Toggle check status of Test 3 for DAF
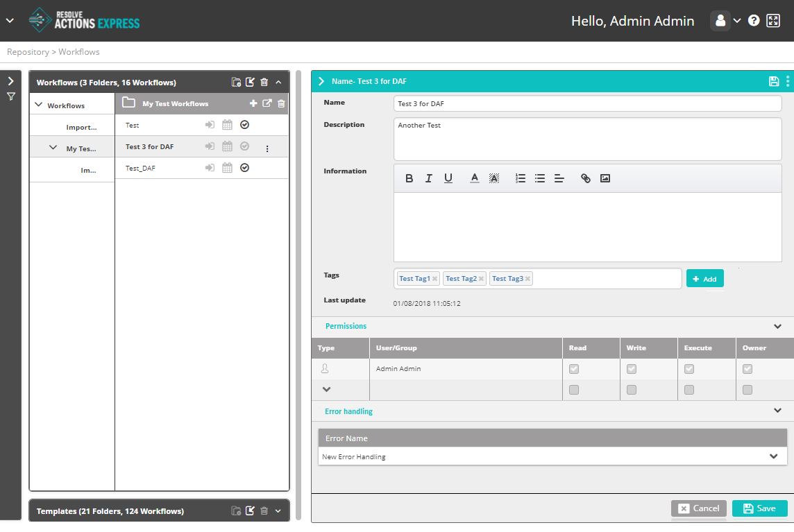Viewport: 794px width, 532px height. tap(244, 146)
